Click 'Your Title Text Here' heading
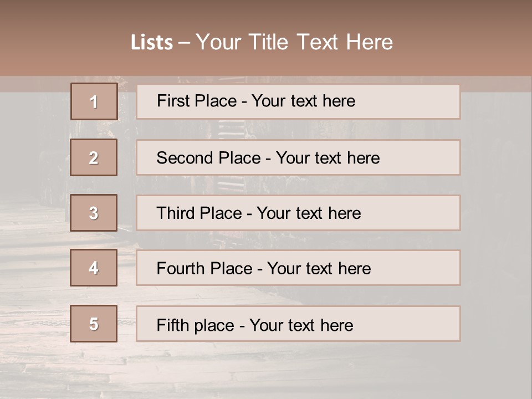532x399 pixels. click(x=294, y=42)
